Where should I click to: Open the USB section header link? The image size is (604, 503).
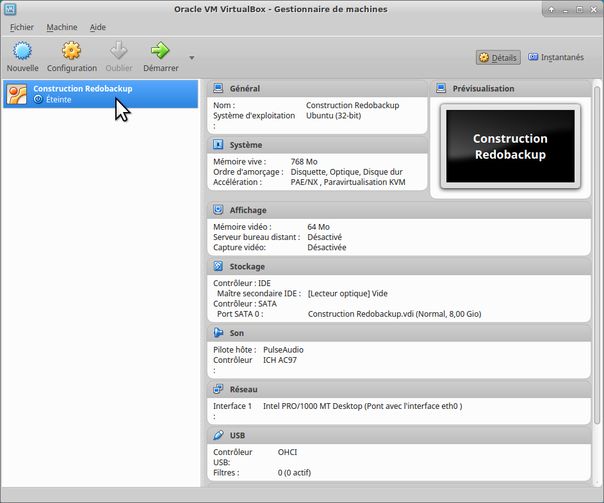237,436
